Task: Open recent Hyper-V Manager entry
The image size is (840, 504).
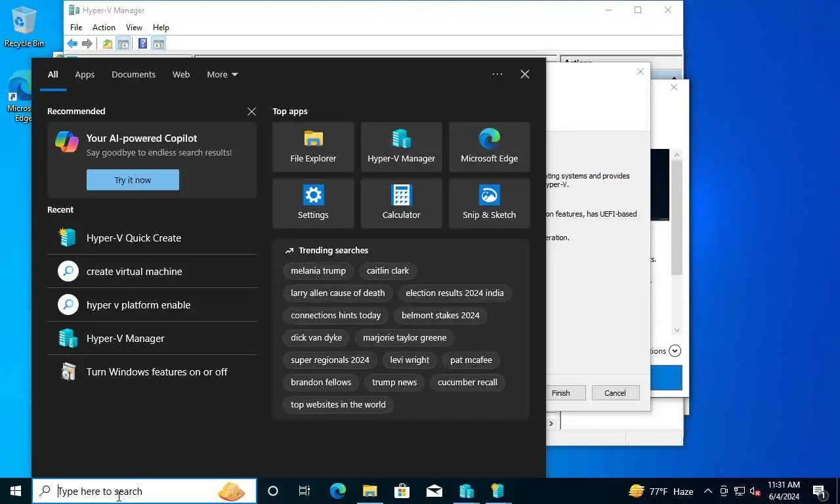Action: click(152, 338)
